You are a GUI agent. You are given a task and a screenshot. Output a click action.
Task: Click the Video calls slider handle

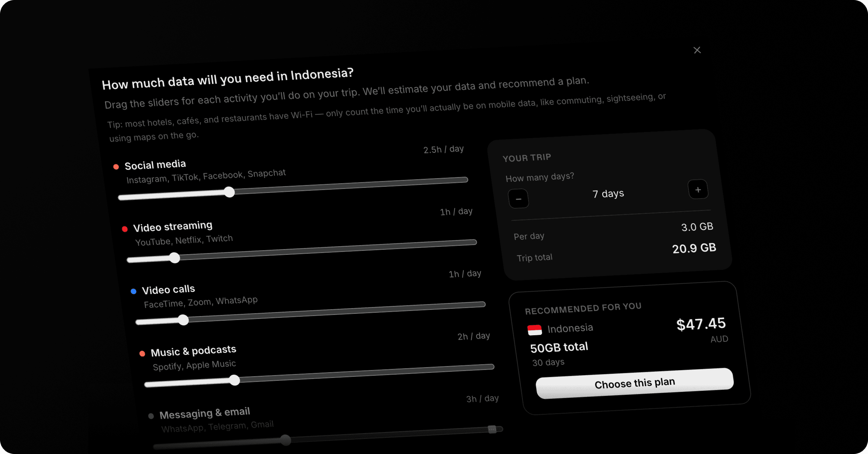[183, 320]
